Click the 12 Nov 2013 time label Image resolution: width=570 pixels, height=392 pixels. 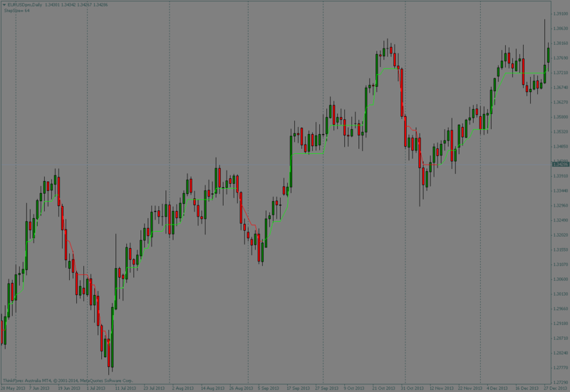coord(440,388)
